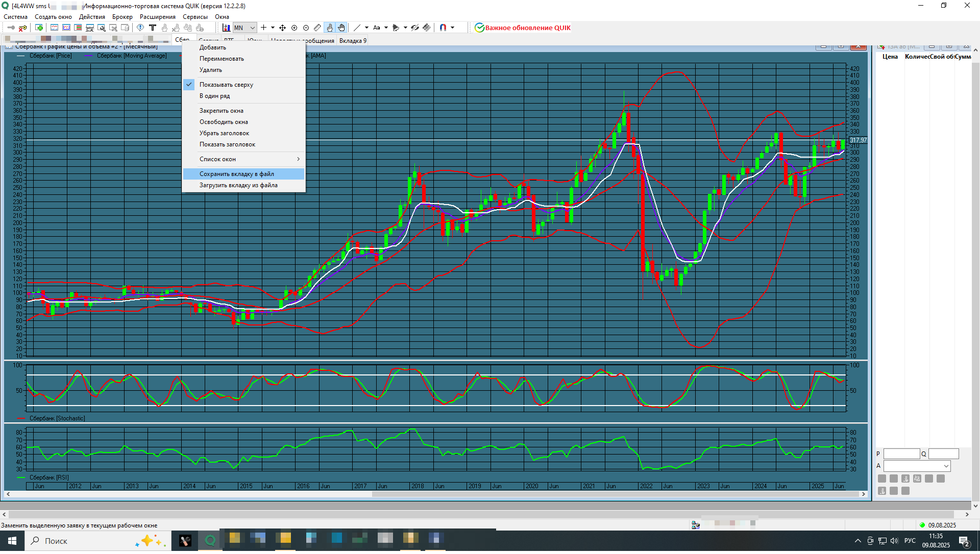Open the MN timeframe dropdown
The image size is (980, 554).
tap(252, 28)
